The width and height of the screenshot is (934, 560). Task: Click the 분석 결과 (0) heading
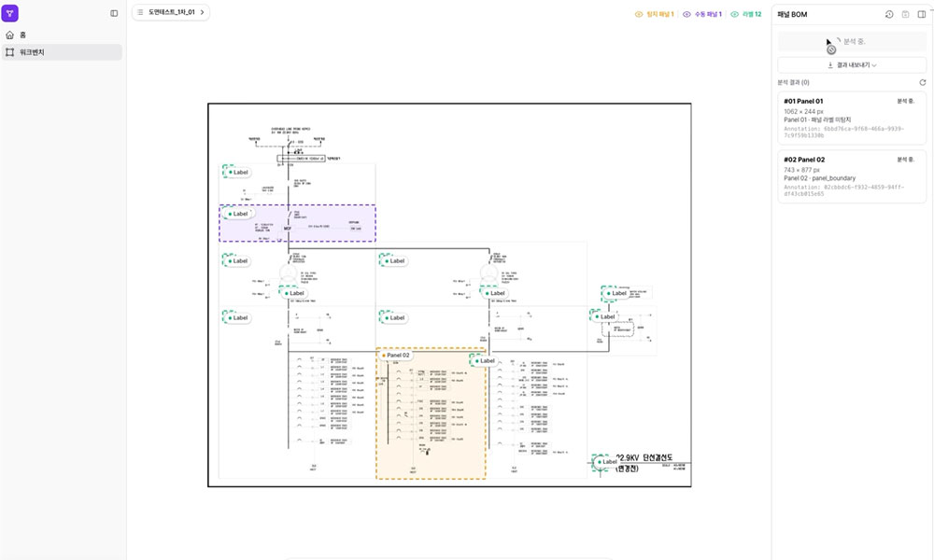tap(793, 83)
